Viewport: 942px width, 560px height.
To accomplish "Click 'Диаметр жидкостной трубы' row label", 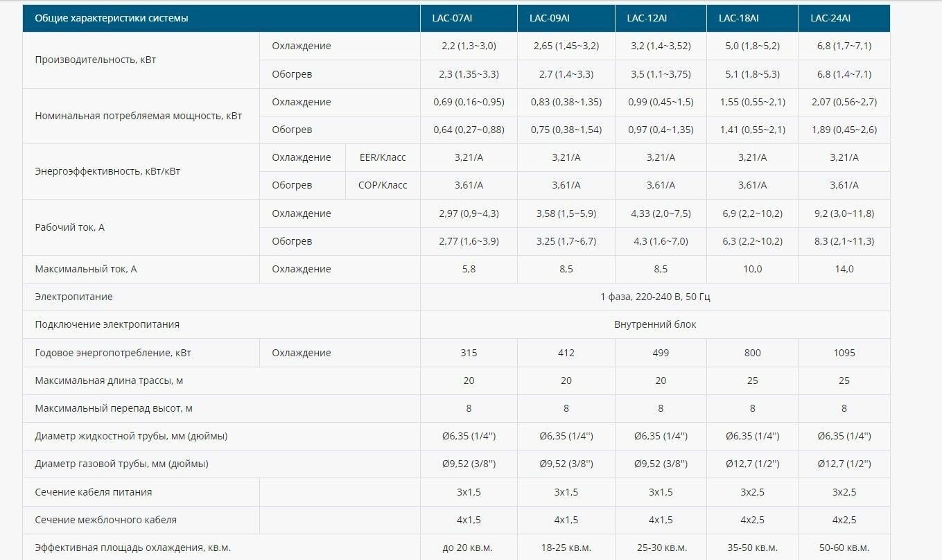I will [131, 436].
